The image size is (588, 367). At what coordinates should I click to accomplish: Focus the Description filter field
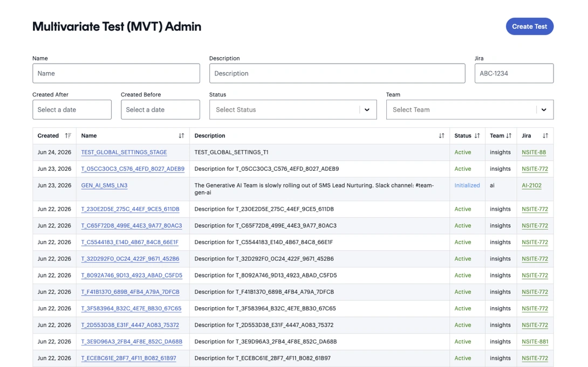click(337, 73)
